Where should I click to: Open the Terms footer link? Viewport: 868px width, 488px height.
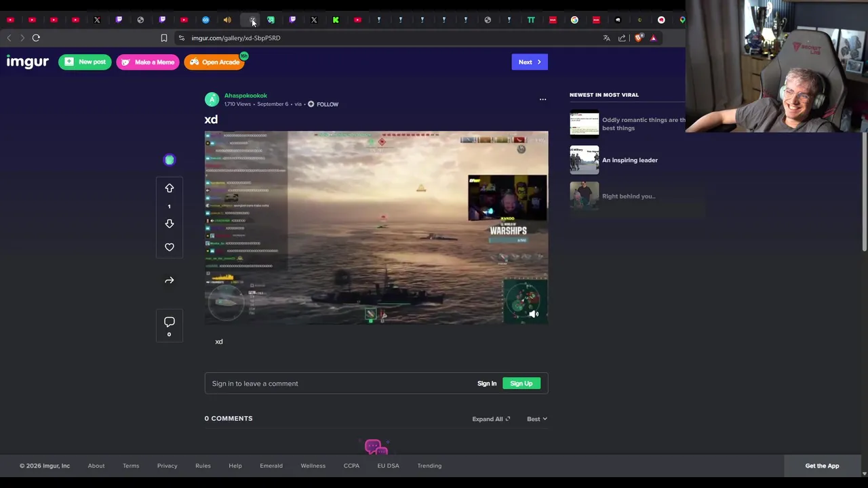pos(131,466)
